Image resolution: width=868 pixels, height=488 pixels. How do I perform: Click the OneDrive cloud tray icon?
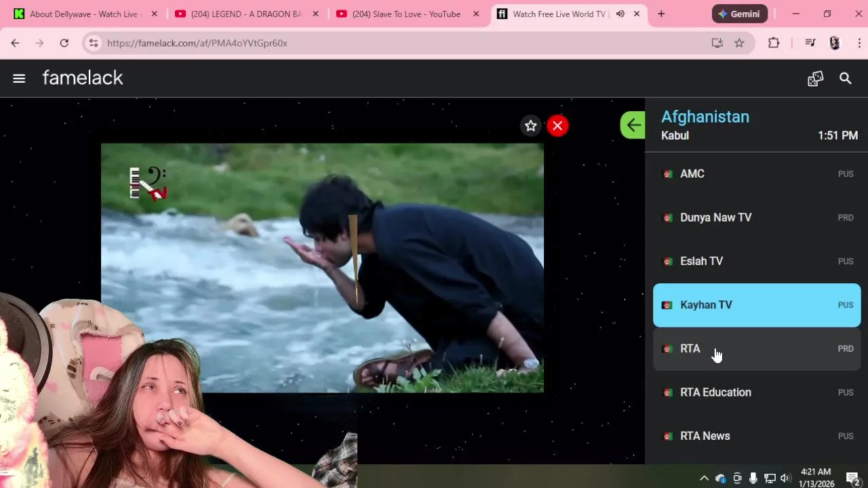(x=720, y=479)
